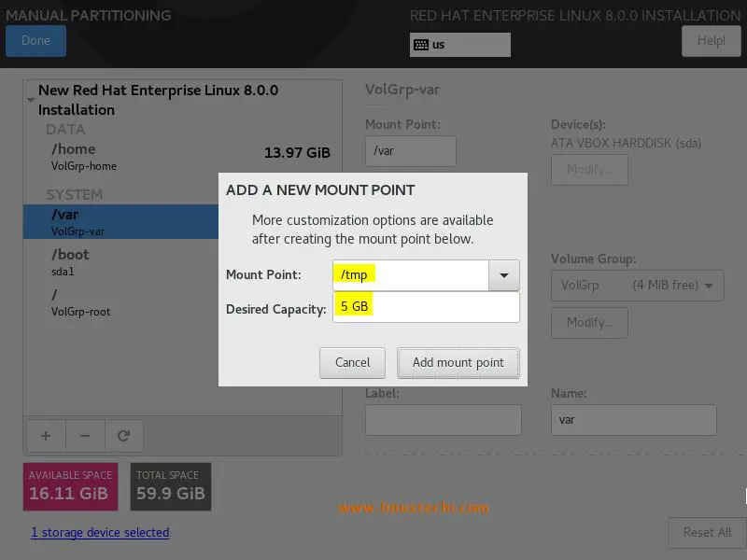Click the Help! button
Screen dimensions: 747x560
coord(711,40)
